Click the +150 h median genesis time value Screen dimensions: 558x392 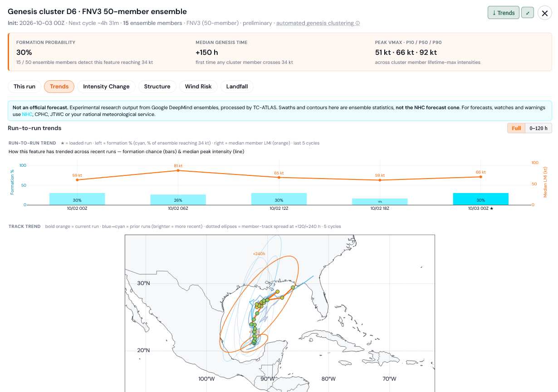click(x=207, y=53)
